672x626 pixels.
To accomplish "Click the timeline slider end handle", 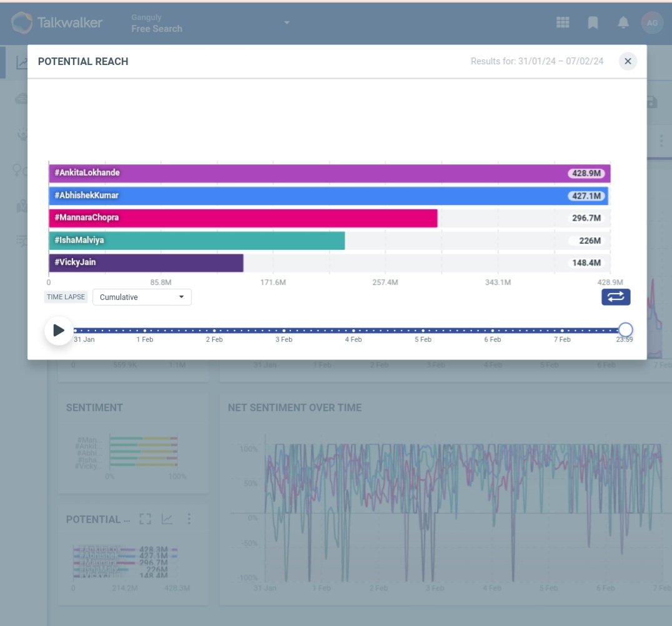I will [x=625, y=330].
